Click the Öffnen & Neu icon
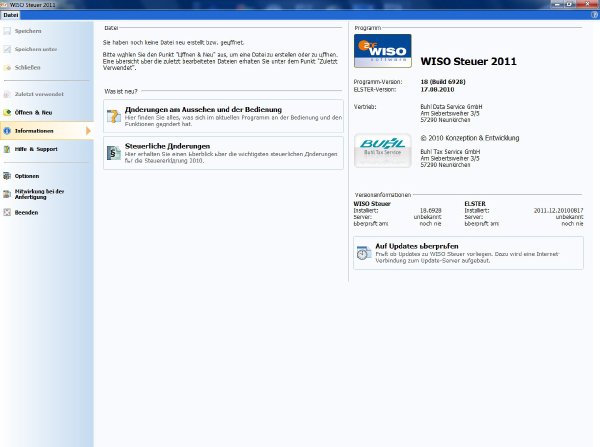This screenshot has height=447, width=600. pos(7,112)
